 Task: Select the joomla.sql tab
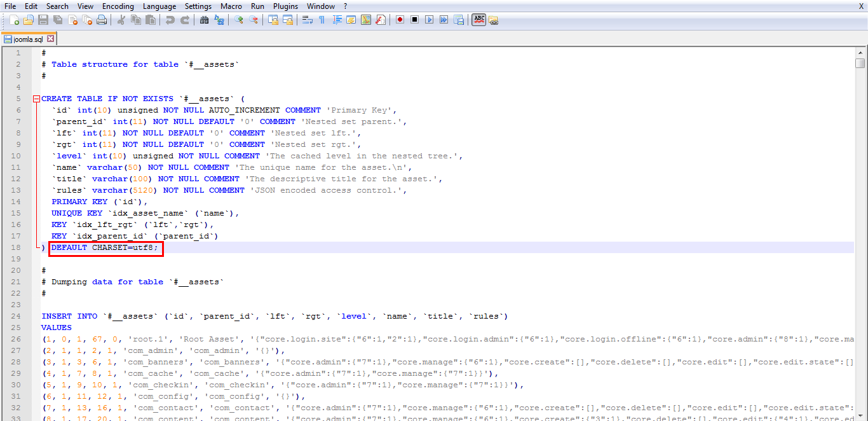[28, 39]
